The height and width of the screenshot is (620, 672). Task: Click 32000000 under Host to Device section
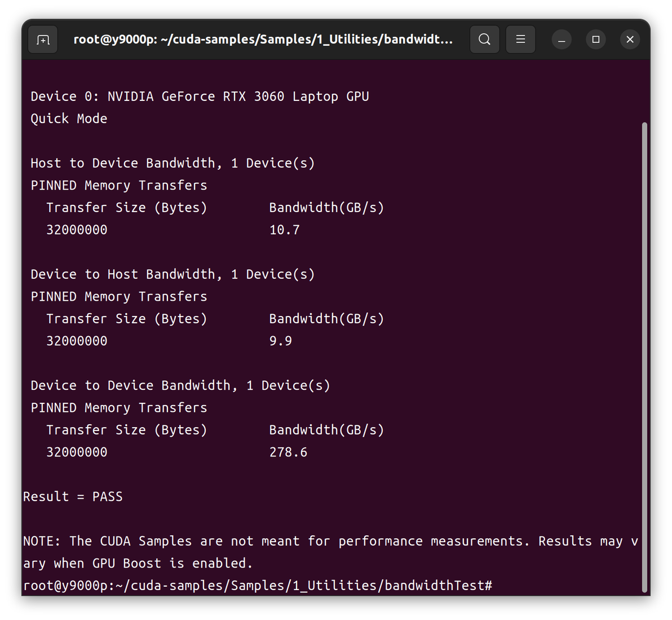77,230
